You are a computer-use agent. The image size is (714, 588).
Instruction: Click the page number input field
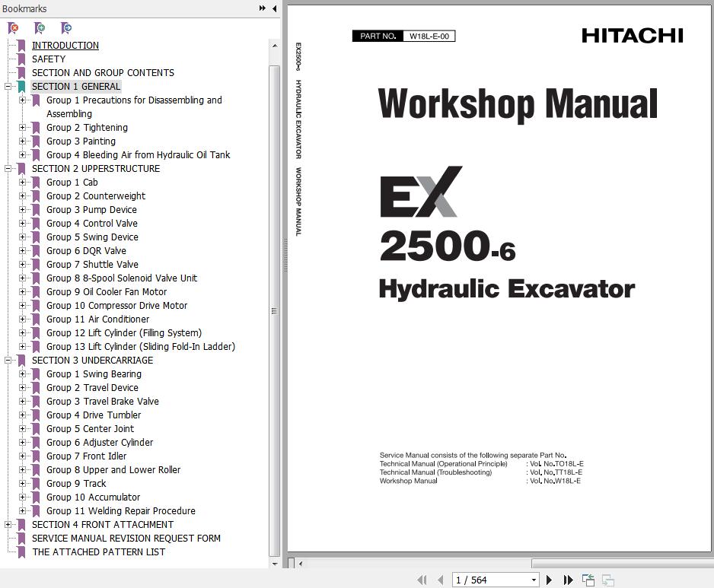[x=491, y=580]
